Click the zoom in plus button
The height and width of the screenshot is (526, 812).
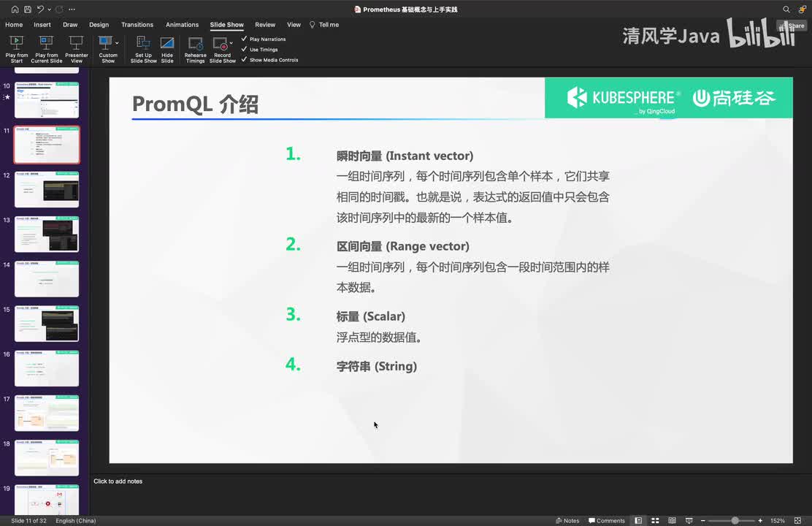tap(760, 520)
